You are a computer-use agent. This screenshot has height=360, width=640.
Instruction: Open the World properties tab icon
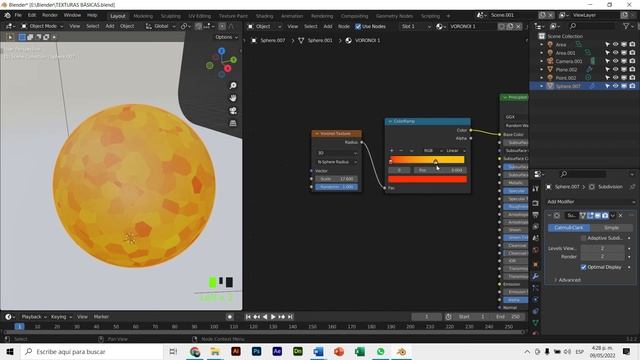(536, 250)
